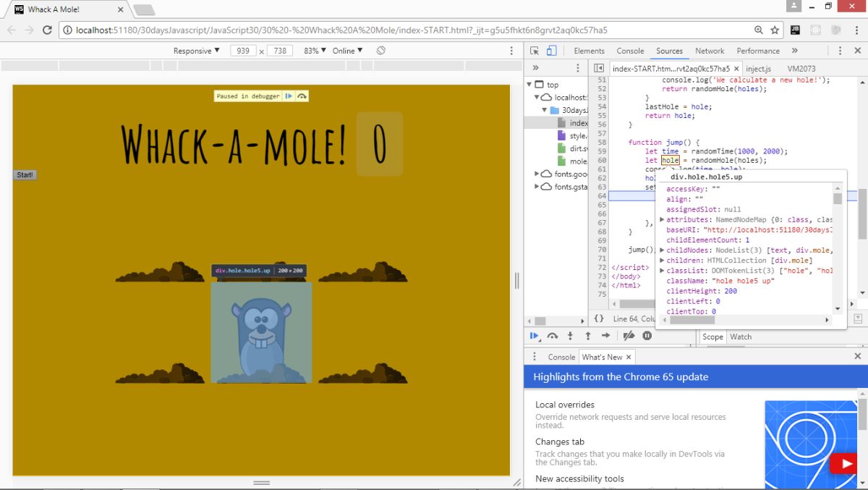
Task: Resume script execution in debugger toolbar
Action: tap(534, 336)
